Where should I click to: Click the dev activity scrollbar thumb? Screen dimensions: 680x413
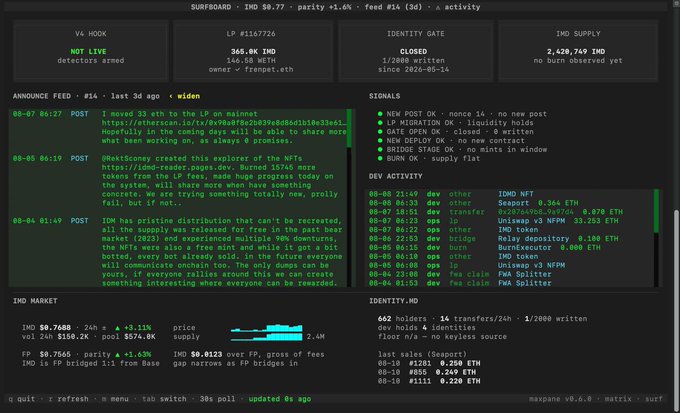point(656,211)
